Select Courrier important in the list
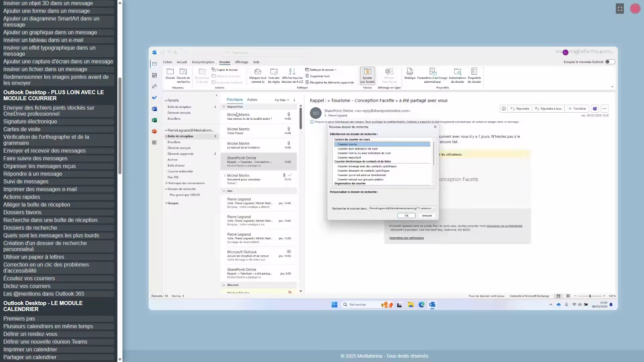This screenshot has height=362, width=644. point(349,158)
